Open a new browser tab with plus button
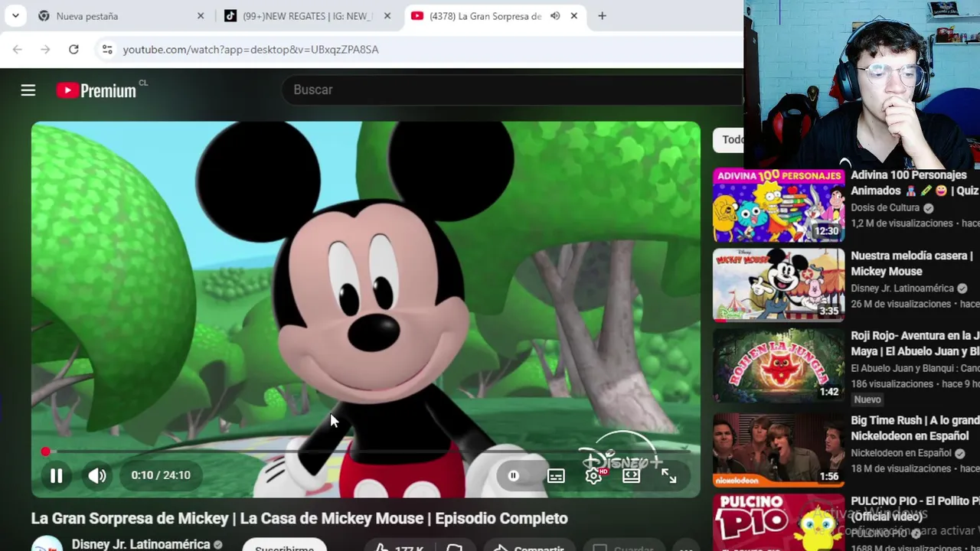This screenshot has height=551, width=980. point(602,15)
